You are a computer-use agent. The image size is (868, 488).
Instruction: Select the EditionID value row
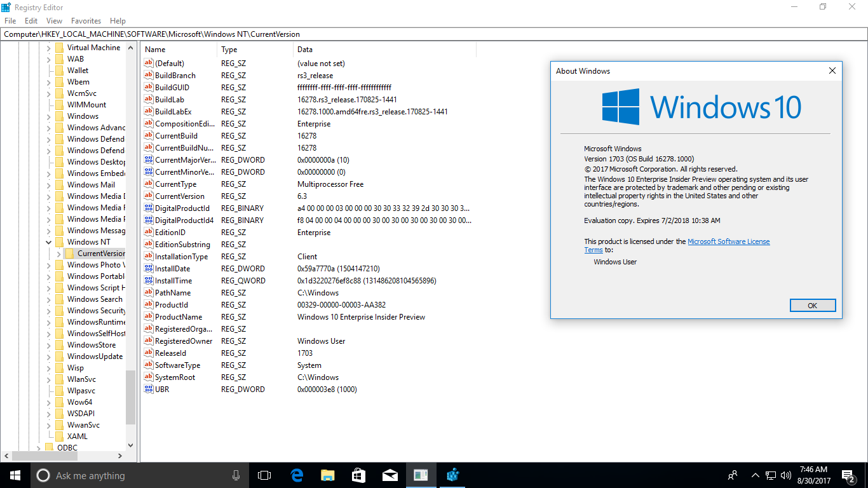(308, 232)
